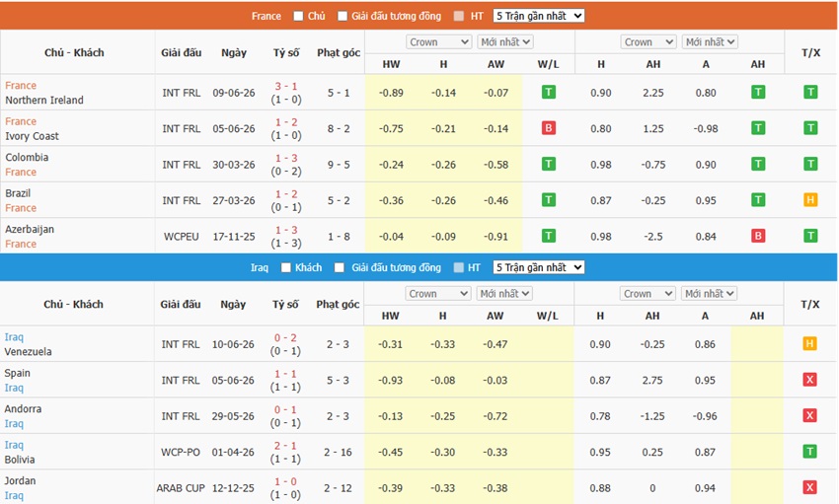Select the Northern Ireland team name

click(44, 100)
